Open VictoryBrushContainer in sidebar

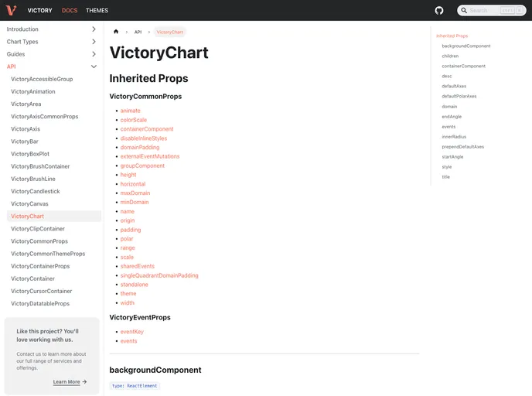[40, 166]
